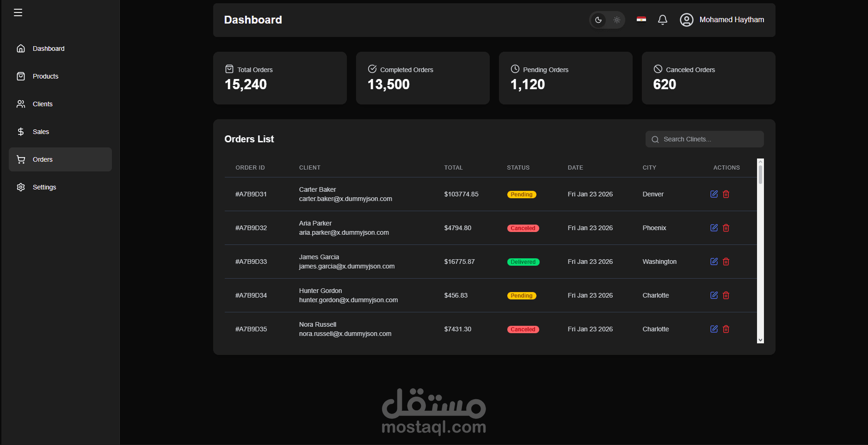
Task: Open notifications bell
Action: click(663, 20)
